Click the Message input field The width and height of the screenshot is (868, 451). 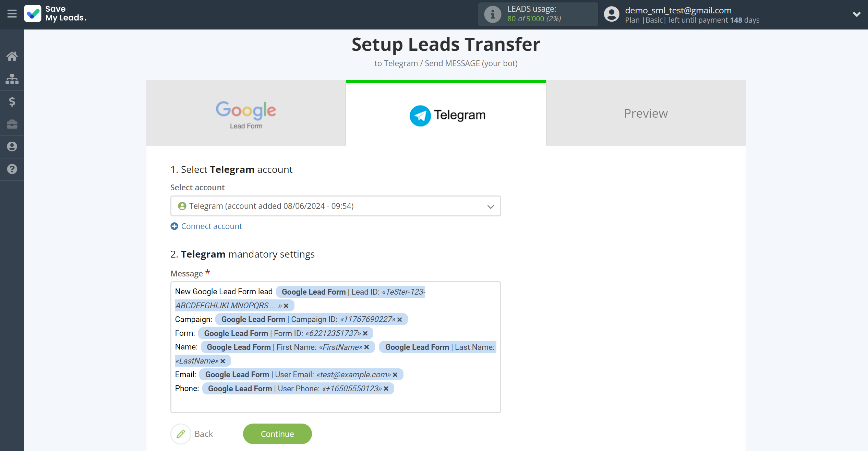click(335, 346)
